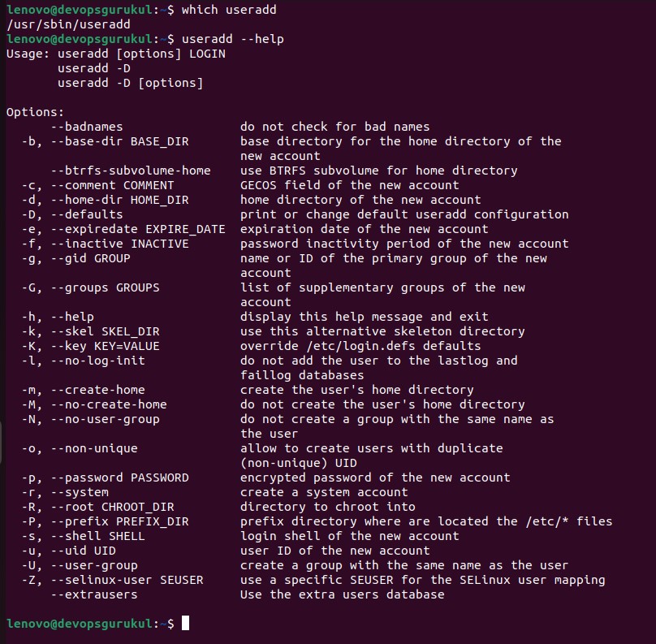Click the '--password PASSWORD' option
656x644 pixels.
(119, 478)
